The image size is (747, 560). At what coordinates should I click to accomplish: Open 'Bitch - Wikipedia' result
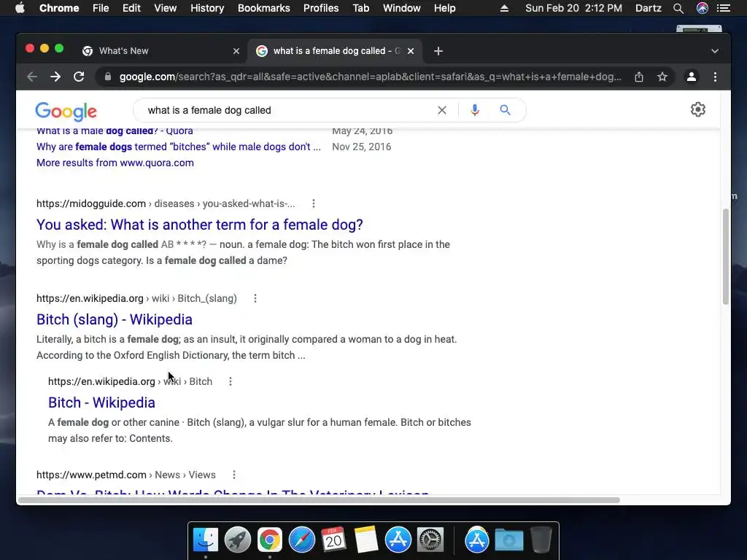[101, 402]
